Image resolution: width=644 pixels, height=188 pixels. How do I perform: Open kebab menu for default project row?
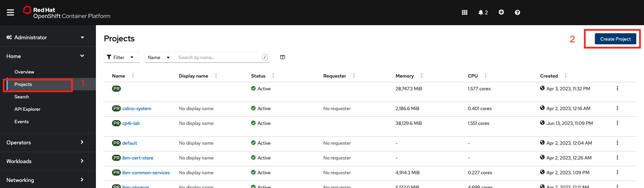coord(617,143)
